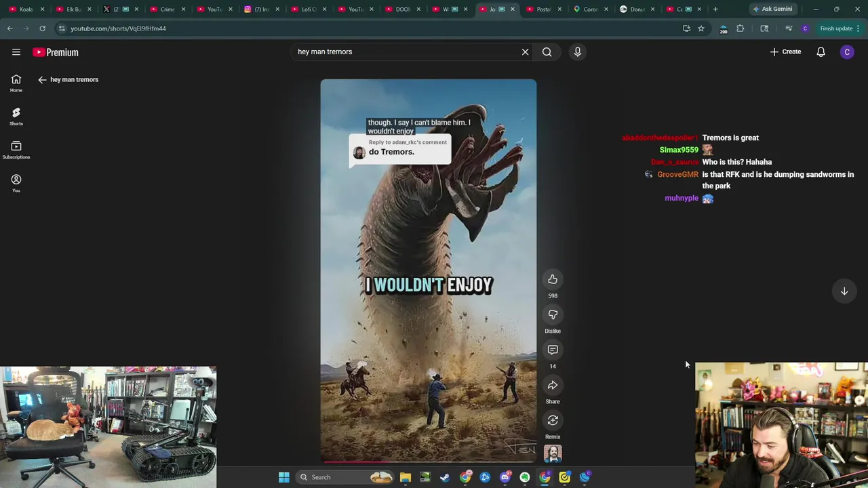Reload the page
This screenshot has height=488, width=868.
click(42, 28)
